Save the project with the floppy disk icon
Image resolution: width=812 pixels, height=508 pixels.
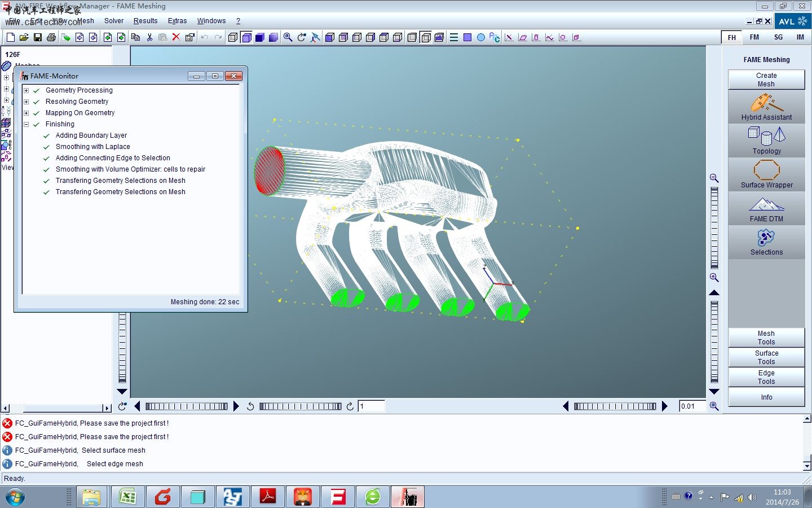point(37,37)
